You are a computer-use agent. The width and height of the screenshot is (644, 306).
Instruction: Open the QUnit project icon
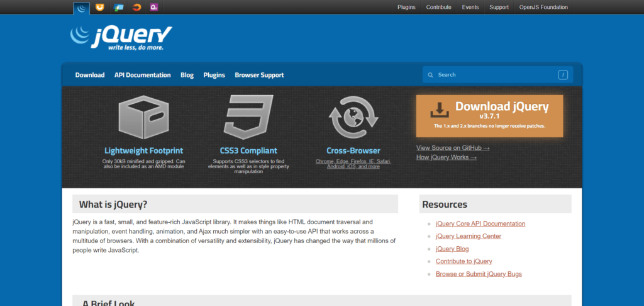click(x=154, y=7)
